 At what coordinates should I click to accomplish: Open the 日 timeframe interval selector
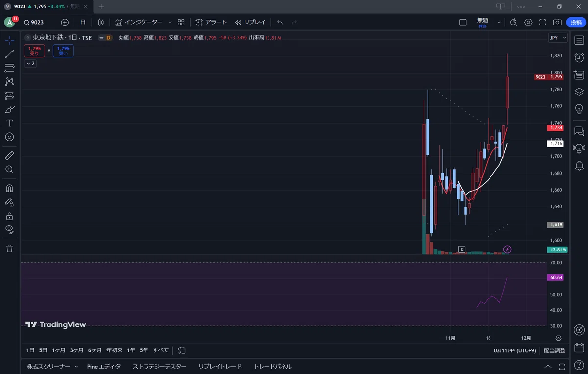pos(83,22)
